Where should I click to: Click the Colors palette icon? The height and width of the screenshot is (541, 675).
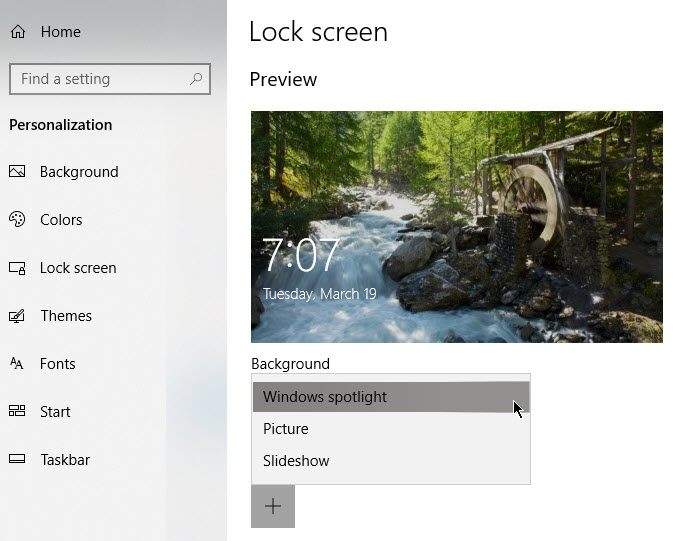[x=17, y=219]
